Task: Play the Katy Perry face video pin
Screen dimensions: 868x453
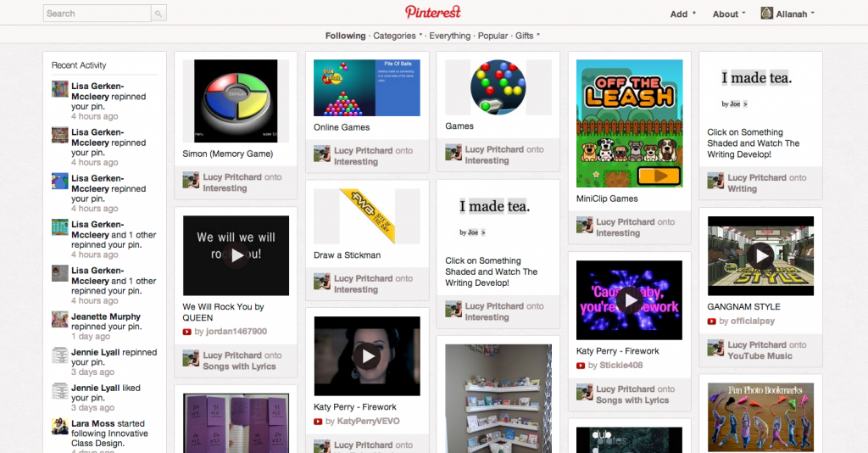Action: [368, 356]
